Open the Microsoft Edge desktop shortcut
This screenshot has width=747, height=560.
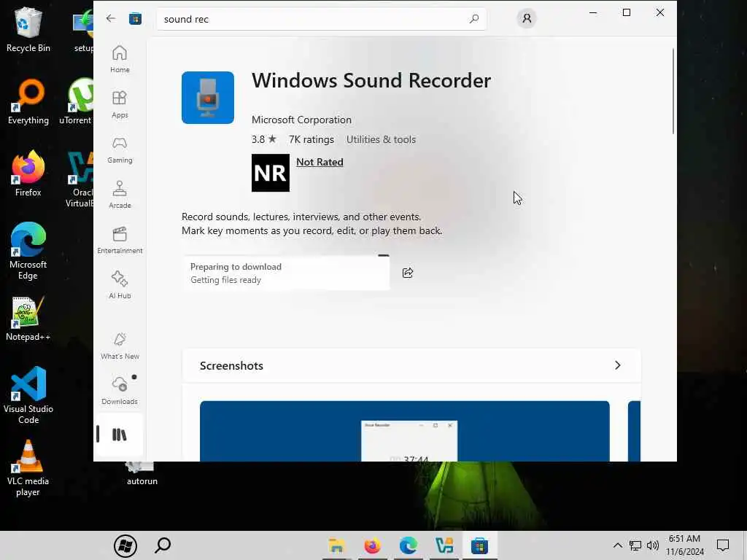tap(28, 251)
